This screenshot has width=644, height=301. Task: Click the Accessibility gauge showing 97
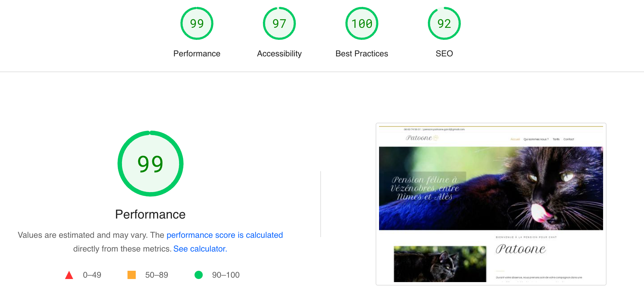pyautogui.click(x=279, y=23)
